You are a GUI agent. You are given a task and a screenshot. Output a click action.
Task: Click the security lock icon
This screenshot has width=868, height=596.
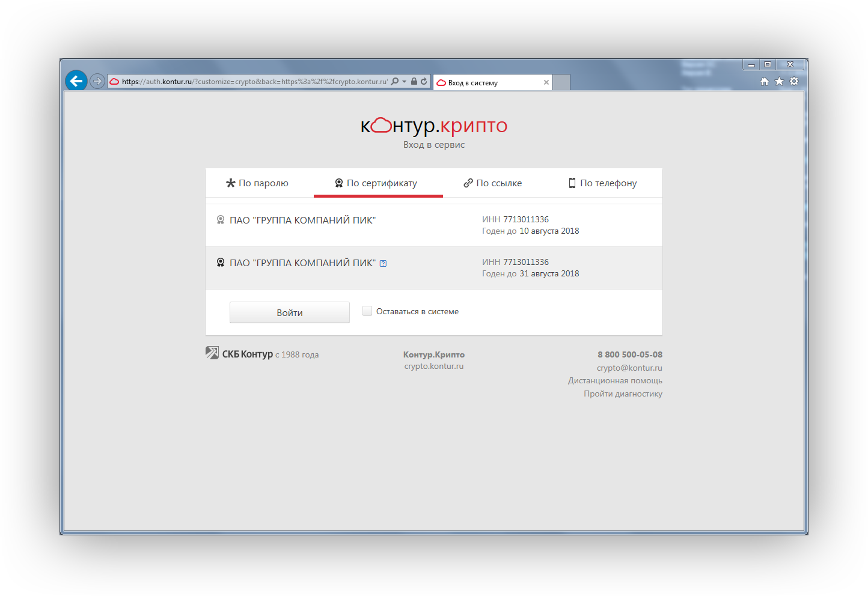pyautogui.click(x=414, y=81)
